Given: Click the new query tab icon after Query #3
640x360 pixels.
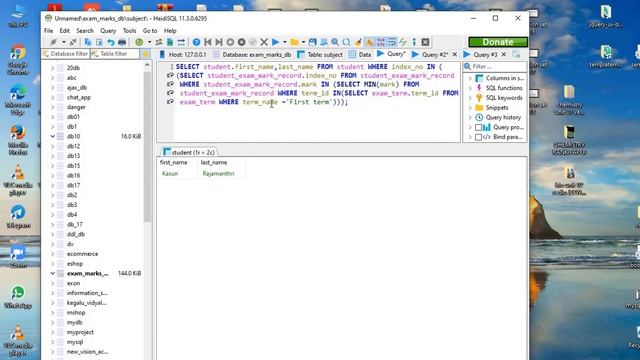Looking at the screenshot, I should coord(516,54).
